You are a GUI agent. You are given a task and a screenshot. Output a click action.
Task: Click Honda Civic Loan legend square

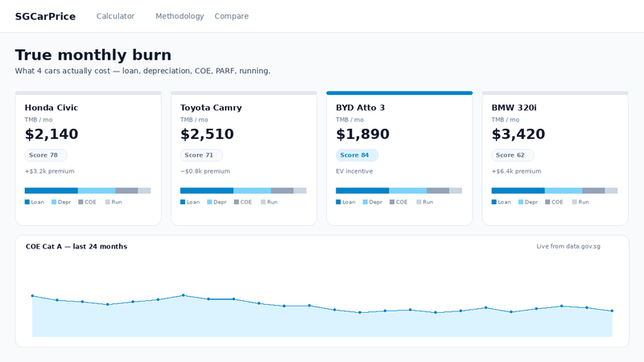(x=27, y=202)
